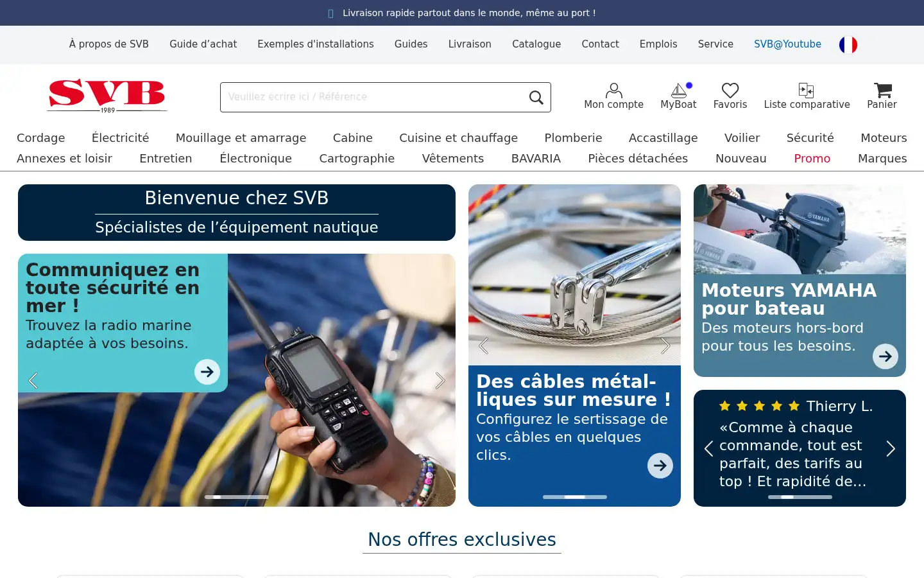Open the Voilier category

pyautogui.click(x=742, y=138)
